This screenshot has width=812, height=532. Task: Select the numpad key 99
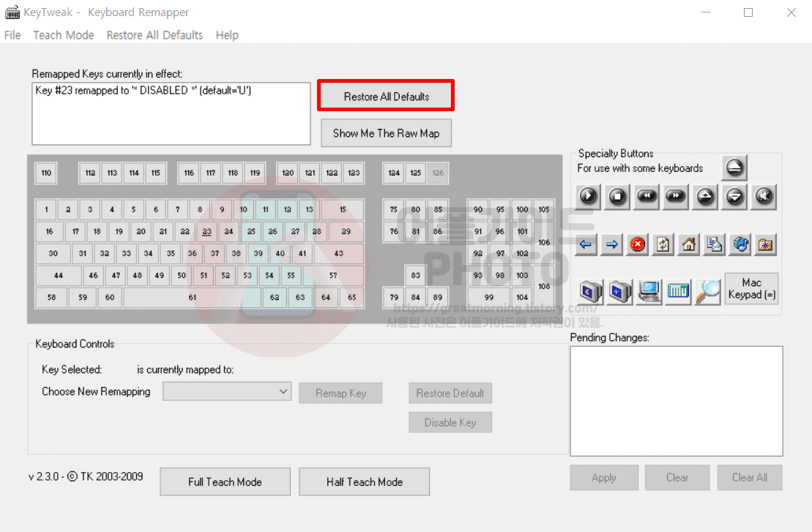pos(489,297)
